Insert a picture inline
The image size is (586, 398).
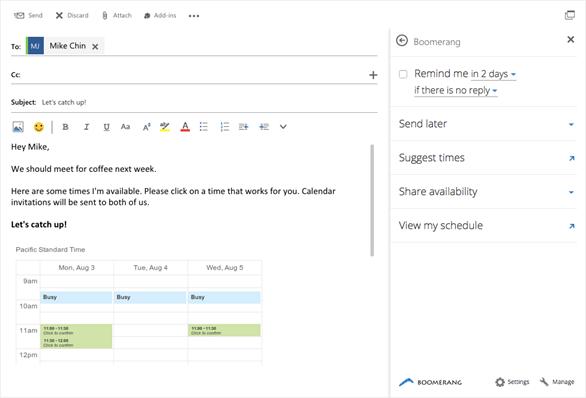coord(18,127)
